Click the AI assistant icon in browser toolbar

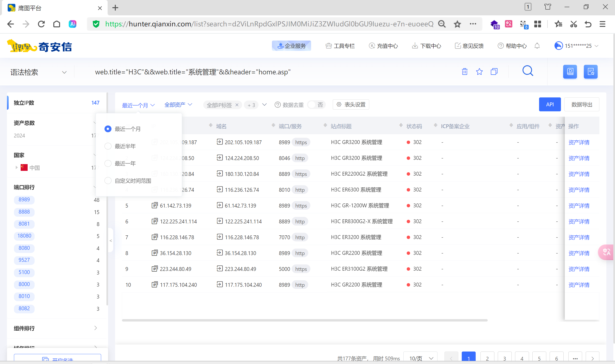(72, 24)
